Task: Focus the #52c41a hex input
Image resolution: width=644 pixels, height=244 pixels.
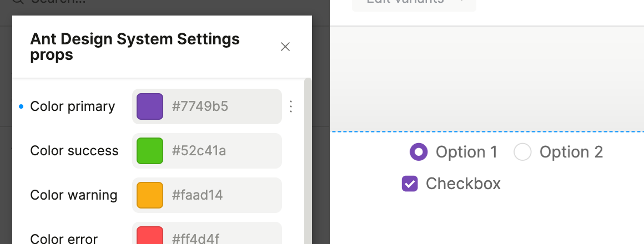Action: pyautogui.click(x=222, y=151)
